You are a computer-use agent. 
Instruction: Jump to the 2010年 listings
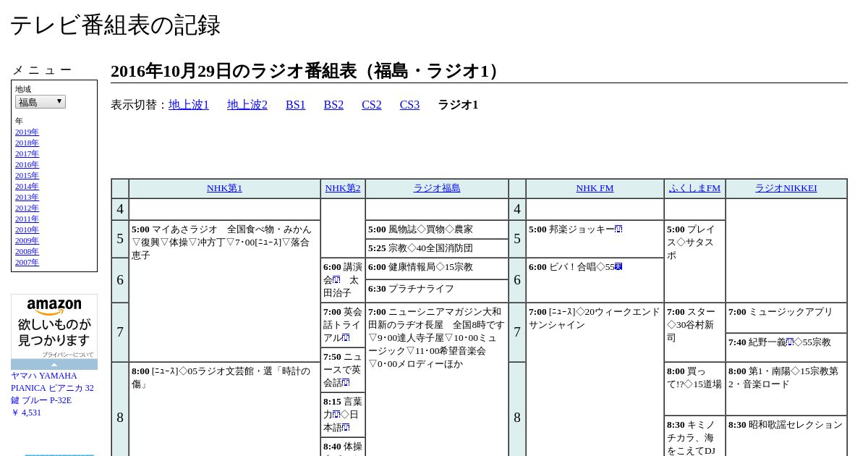click(27, 229)
